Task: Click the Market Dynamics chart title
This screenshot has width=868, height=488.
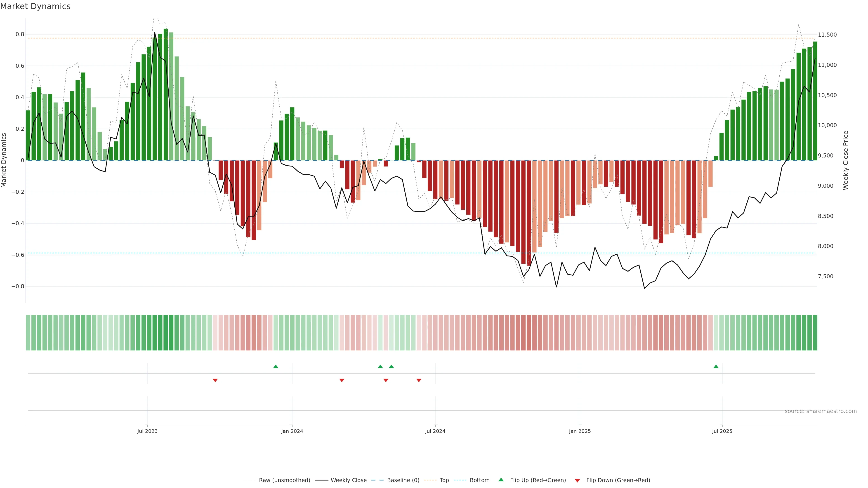Action: click(35, 6)
